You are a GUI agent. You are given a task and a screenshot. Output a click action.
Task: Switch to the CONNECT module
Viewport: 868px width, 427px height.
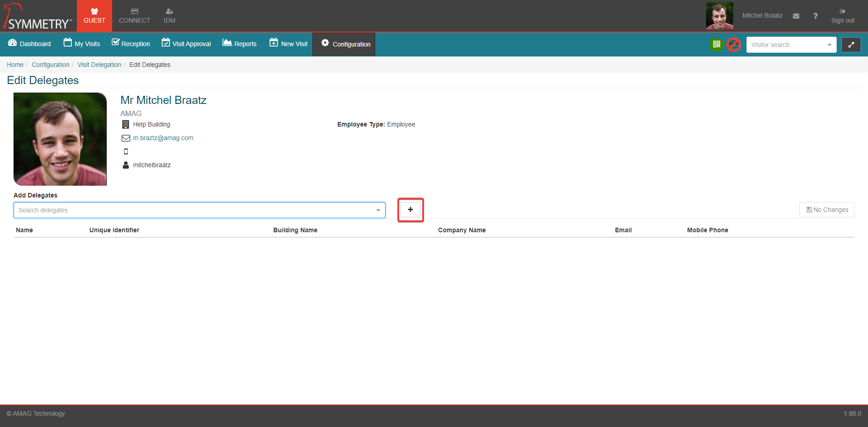[x=135, y=16]
